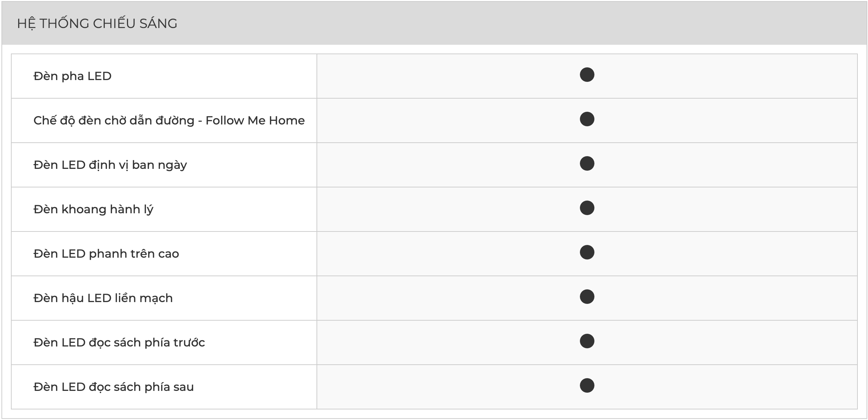868x420 pixels.
Task: Collapse the HỆ THỐNG CHIẾU SÁNG section header
Action: click(97, 24)
